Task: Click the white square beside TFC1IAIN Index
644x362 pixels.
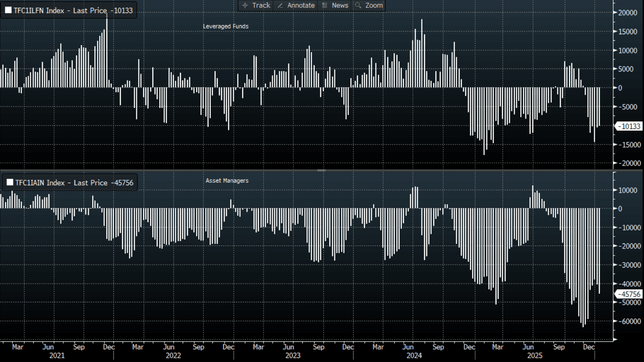Action: click(x=10, y=183)
